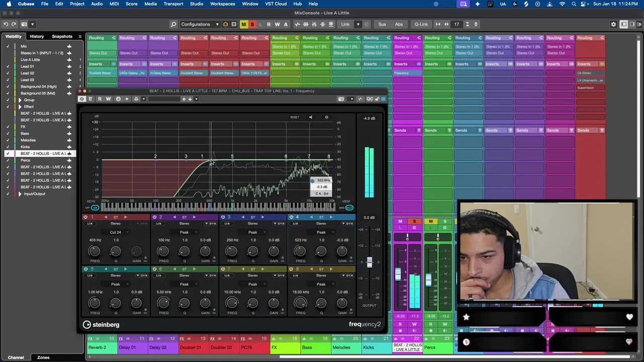This screenshot has height=362, width=644.
Task: Activate plug-in power button in Frequency toolbar
Action: click(x=82, y=99)
